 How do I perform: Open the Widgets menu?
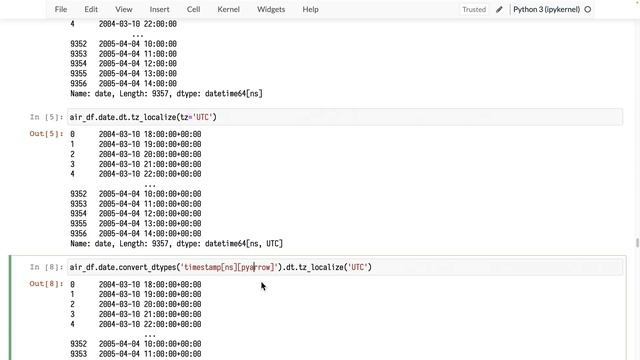coord(271,9)
